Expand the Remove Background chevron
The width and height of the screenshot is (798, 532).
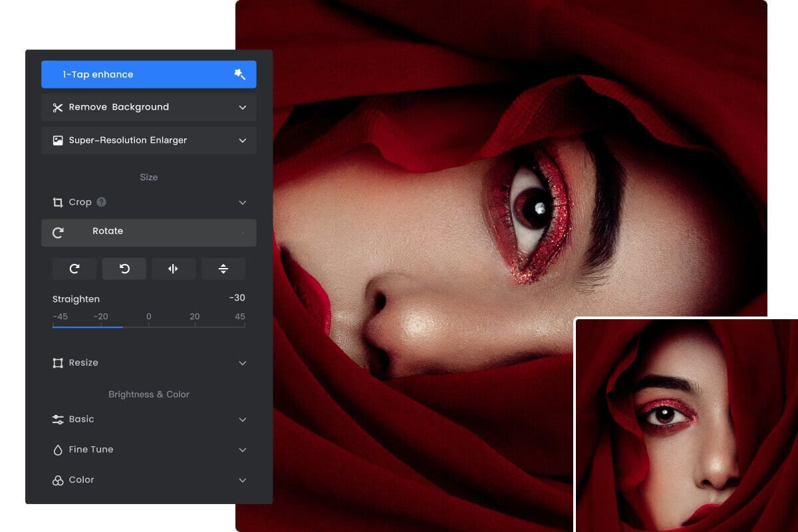(243, 108)
